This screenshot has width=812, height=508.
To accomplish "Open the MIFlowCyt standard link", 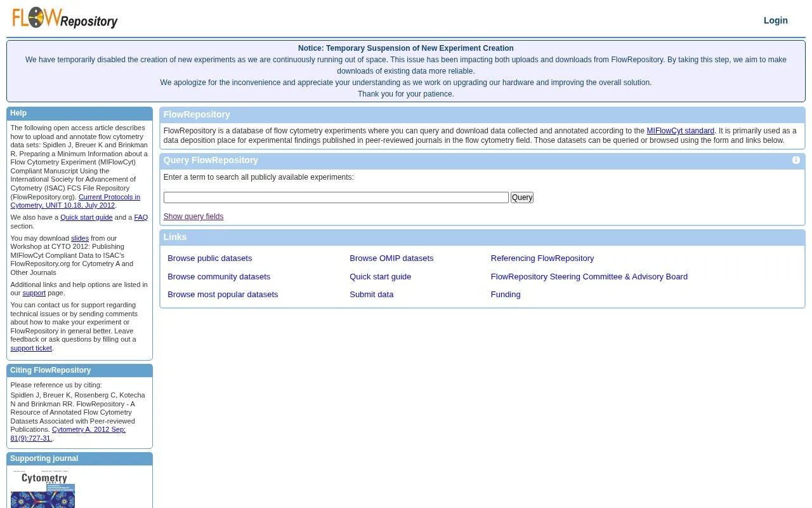I will click(680, 131).
